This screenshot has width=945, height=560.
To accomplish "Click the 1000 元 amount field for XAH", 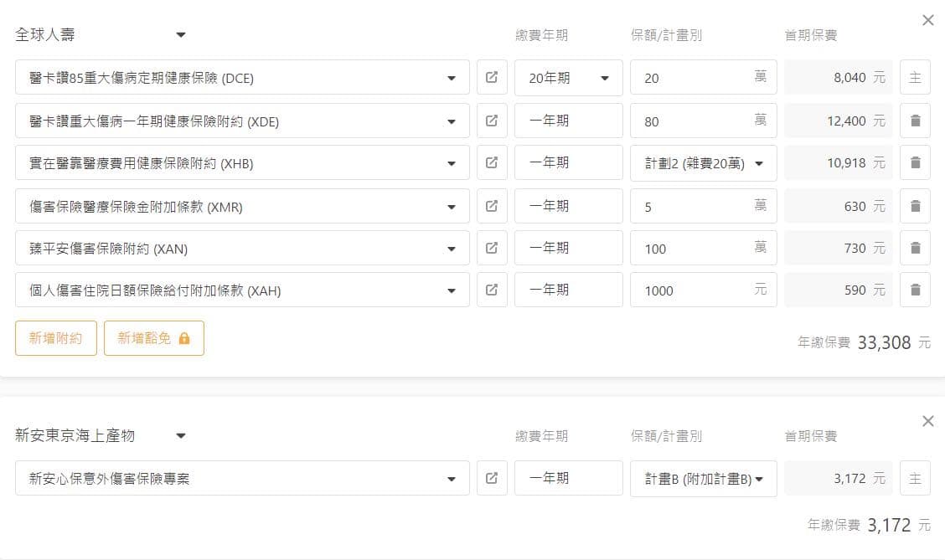I will 695,290.
